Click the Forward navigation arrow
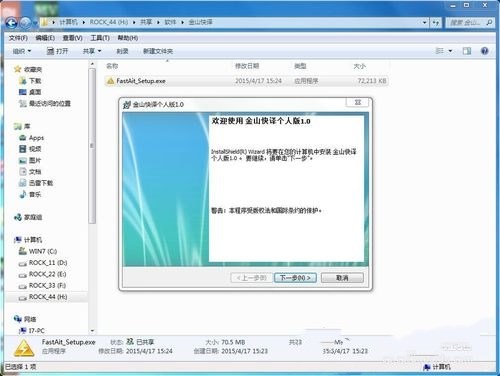The height and width of the screenshot is (376, 500). 25,22
